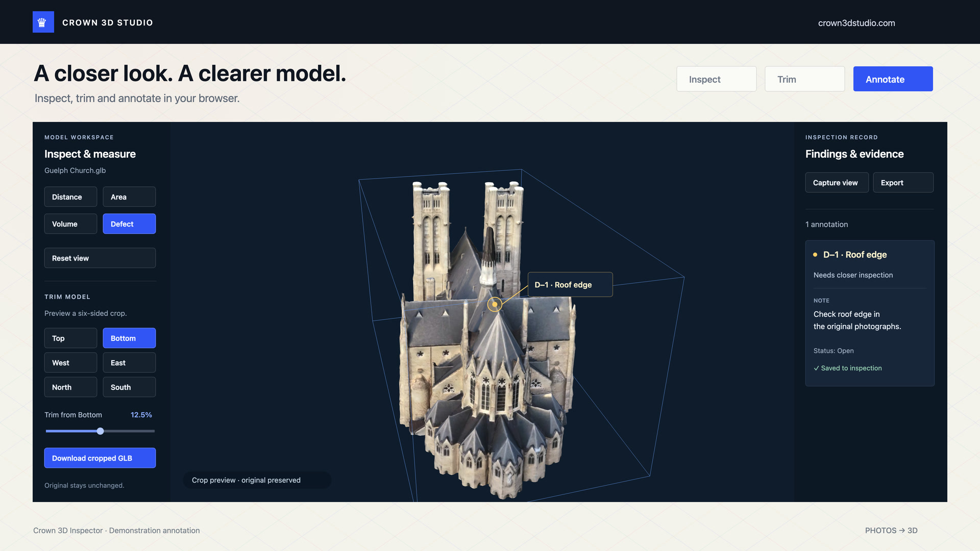Viewport: 980px width, 551px height.
Task: Click the Check roof edge note text
Action: (857, 320)
